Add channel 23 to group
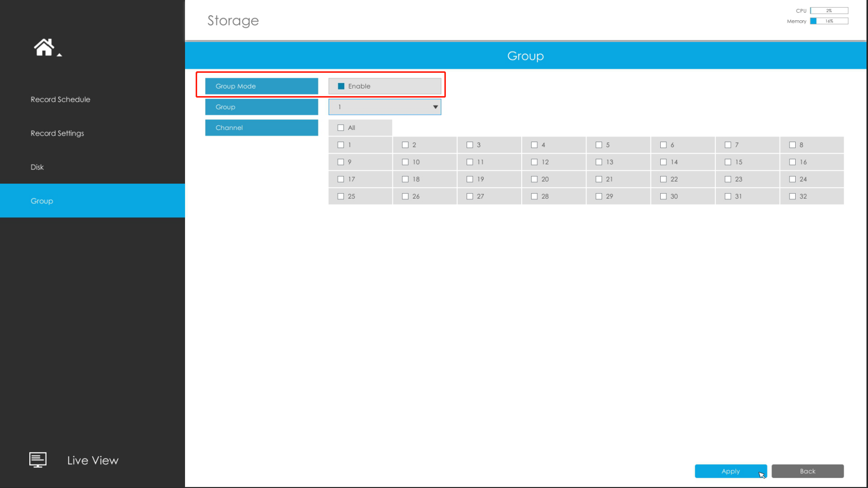The image size is (868, 488). click(x=728, y=180)
